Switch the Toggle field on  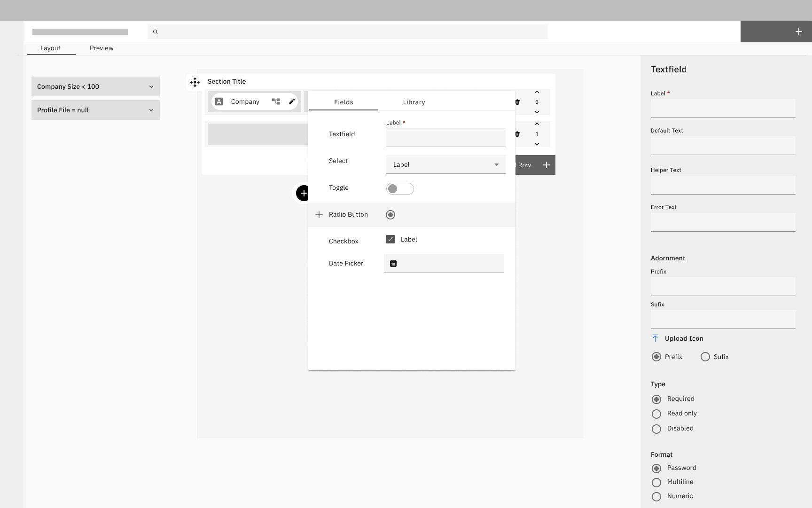[x=400, y=188]
